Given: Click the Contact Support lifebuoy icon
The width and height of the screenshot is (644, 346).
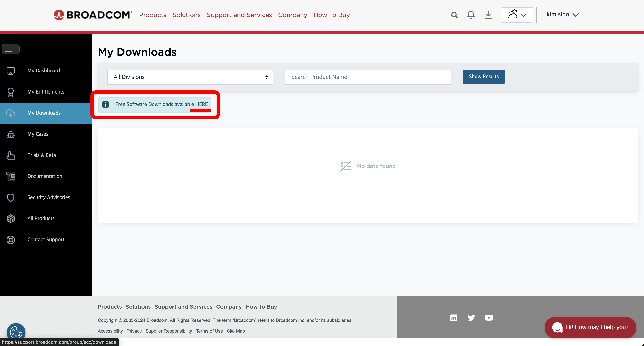Looking at the screenshot, I should tap(11, 240).
